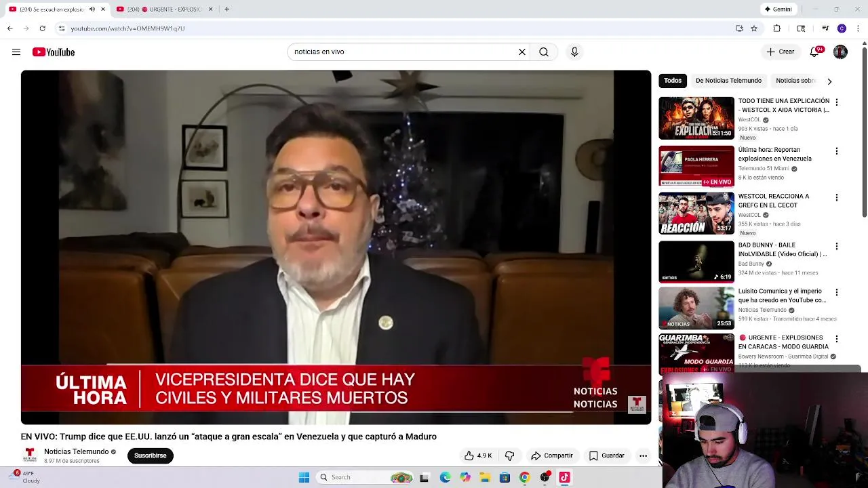Subscribe to Noticias Telemundo

(x=150, y=455)
